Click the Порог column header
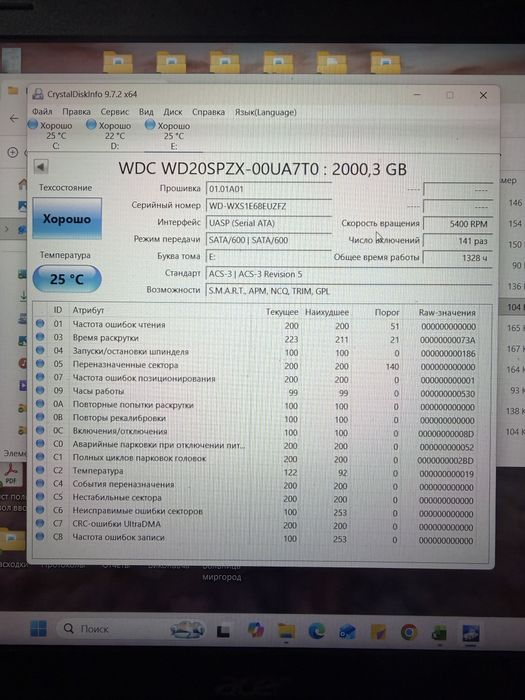Viewport: 525px width, 700px height. coord(387,312)
